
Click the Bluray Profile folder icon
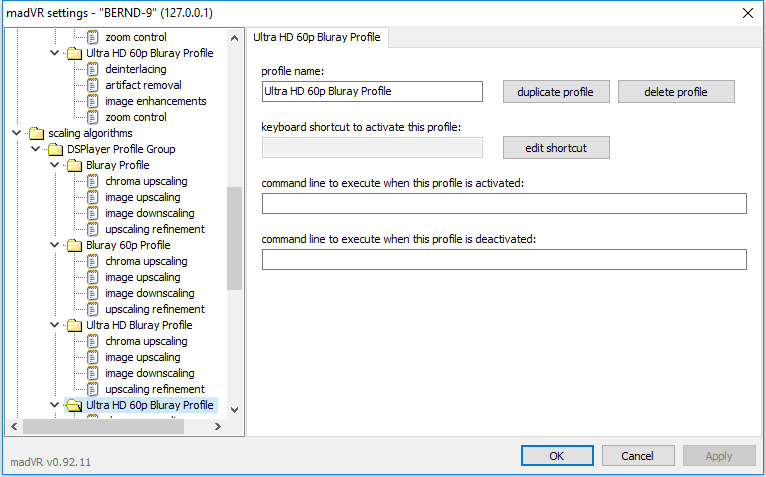(x=74, y=166)
